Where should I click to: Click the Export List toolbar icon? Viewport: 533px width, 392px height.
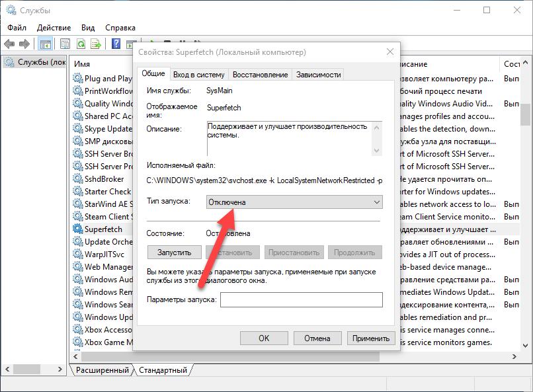click(x=96, y=44)
